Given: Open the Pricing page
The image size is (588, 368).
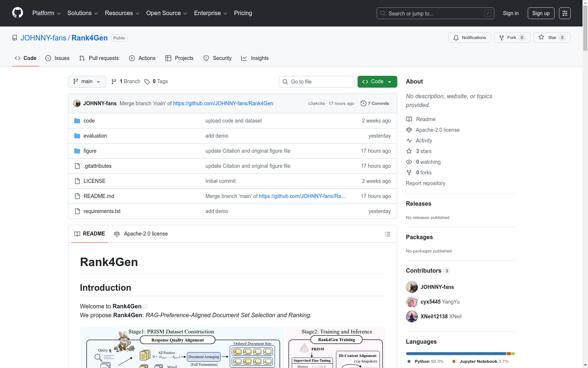Looking at the screenshot, I should (243, 13).
